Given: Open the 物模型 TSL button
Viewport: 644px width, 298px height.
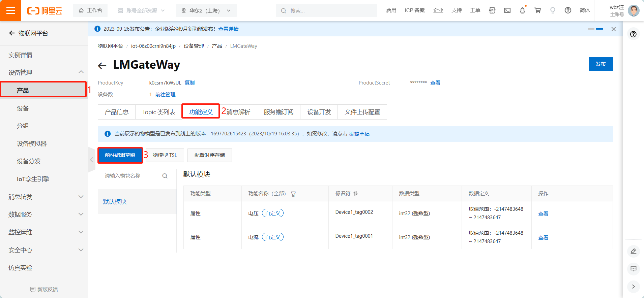Looking at the screenshot, I should 165,155.
